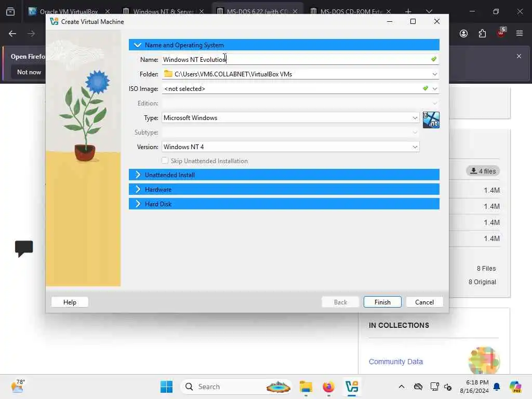The width and height of the screenshot is (532, 399).
Task: Open Firefox account profile icon
Action: [463, 33]
